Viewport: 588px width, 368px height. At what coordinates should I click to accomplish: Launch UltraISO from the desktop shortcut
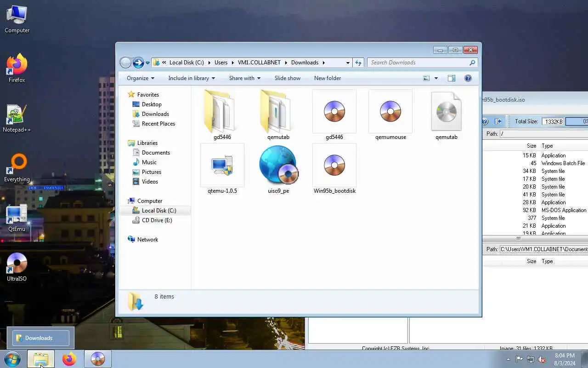(17, 267)
